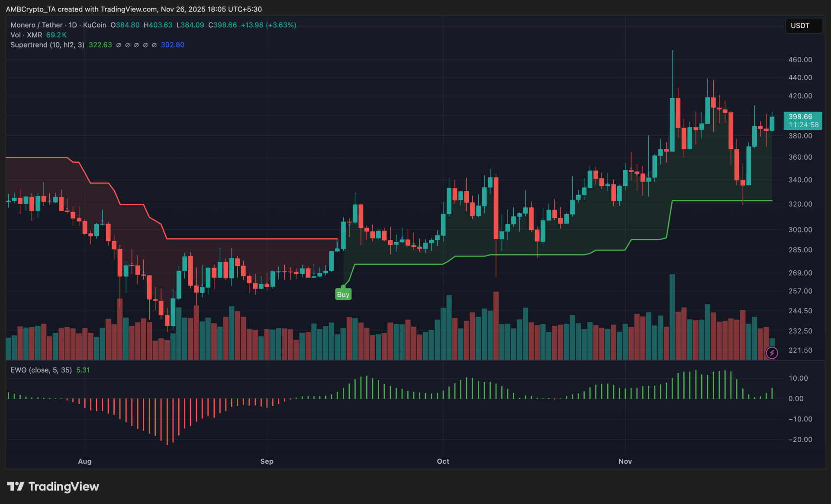Click the purple lightning bolt icon
The width and height of the screenshot is (831, 504).
click(772, 353)
